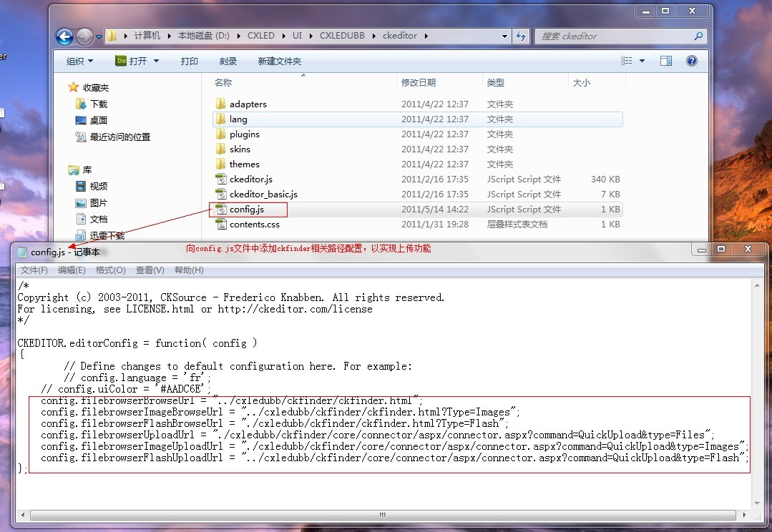Viewport: 772px width, 532px height.
Task: Expand the address bar history dropdown
Action: click(x=505, y=36)
